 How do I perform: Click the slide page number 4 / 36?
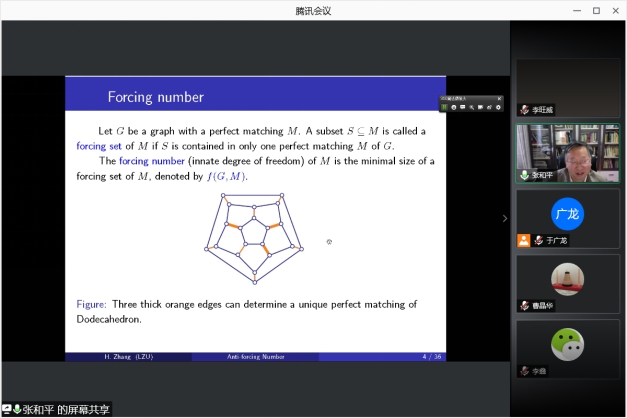[x=430, y=356]
